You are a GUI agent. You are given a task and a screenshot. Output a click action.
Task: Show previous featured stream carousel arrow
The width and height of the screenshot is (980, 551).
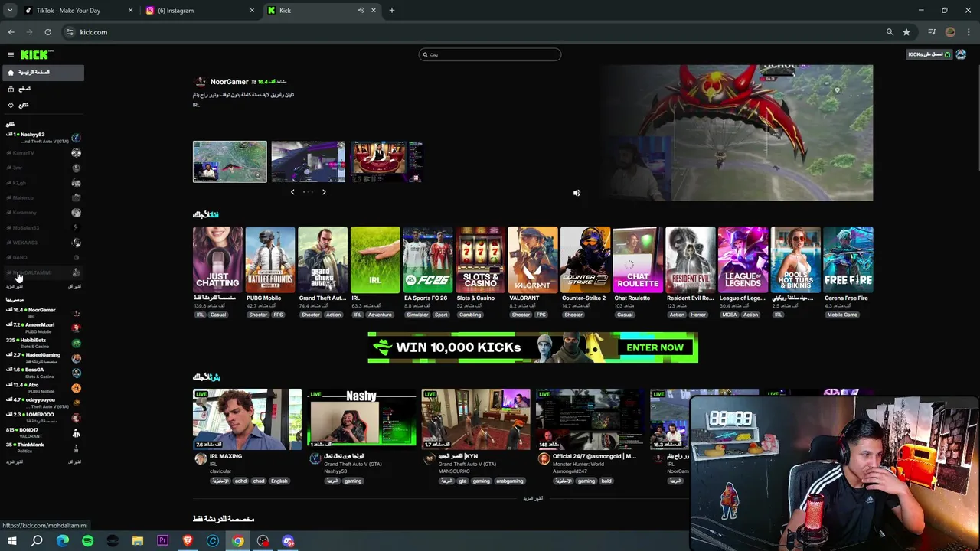(x=292, y=192)
